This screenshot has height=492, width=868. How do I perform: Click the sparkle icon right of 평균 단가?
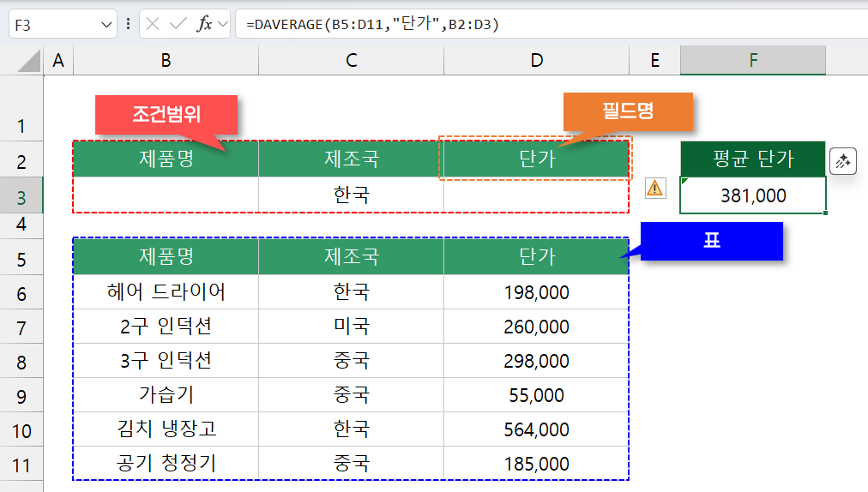[843, 160]
